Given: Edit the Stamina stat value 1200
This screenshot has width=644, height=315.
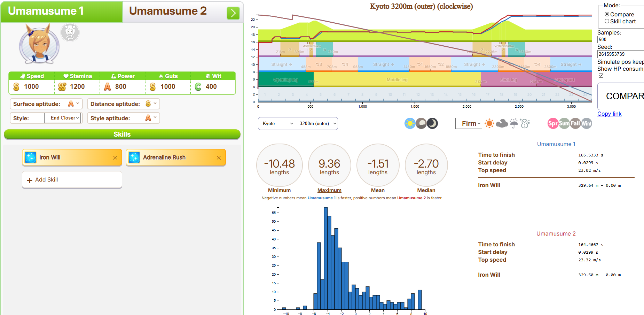Looking at the screenshot, I should coord(77,87).
